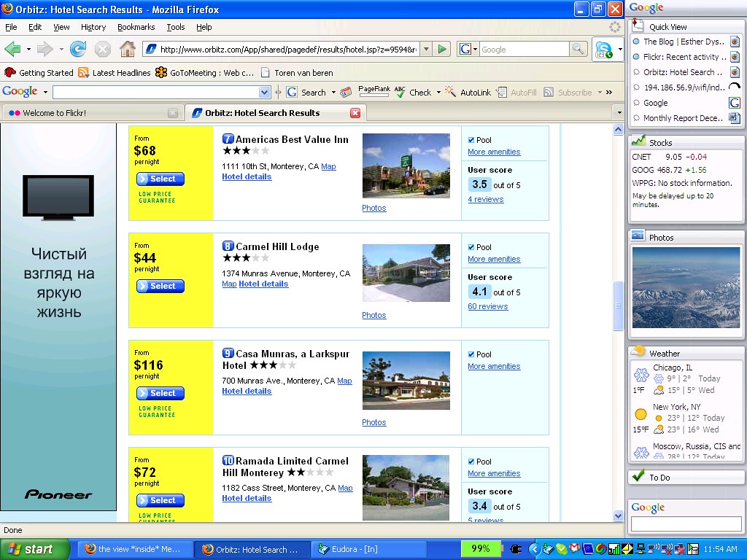
Task: Open the tab list dropdown arrow
Action: [619, 113]
